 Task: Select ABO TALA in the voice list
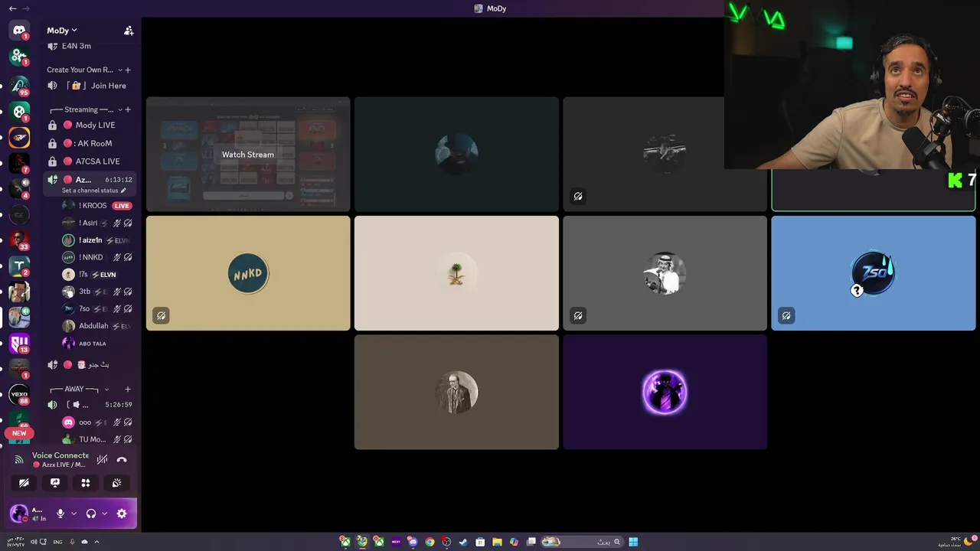coord(97,344)
